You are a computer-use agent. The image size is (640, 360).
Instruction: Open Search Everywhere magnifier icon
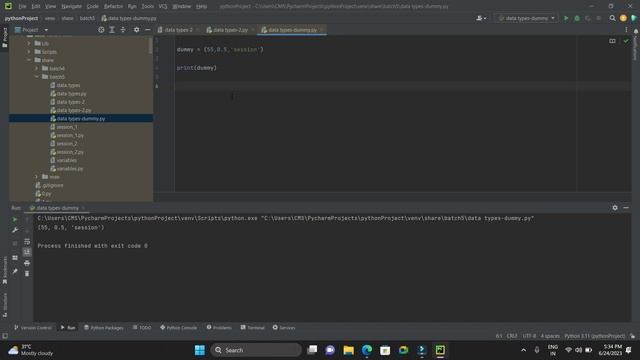612,18
